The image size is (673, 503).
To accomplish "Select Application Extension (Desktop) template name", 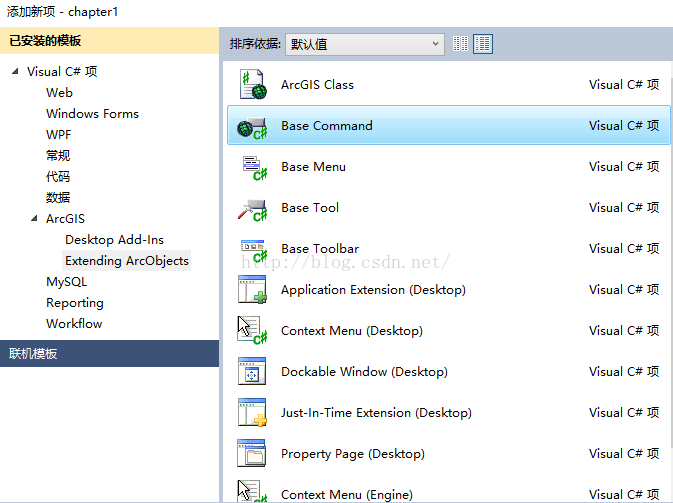I will point(373,290).
